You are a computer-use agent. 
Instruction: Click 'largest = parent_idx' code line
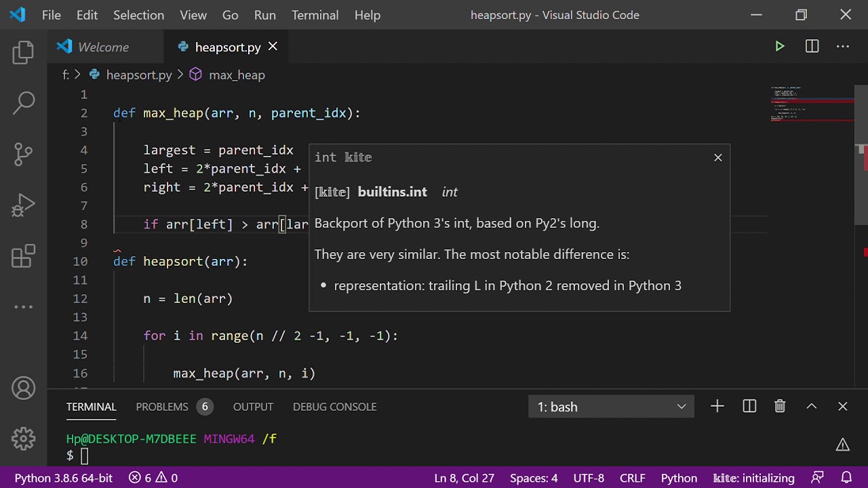coord(218,150)
